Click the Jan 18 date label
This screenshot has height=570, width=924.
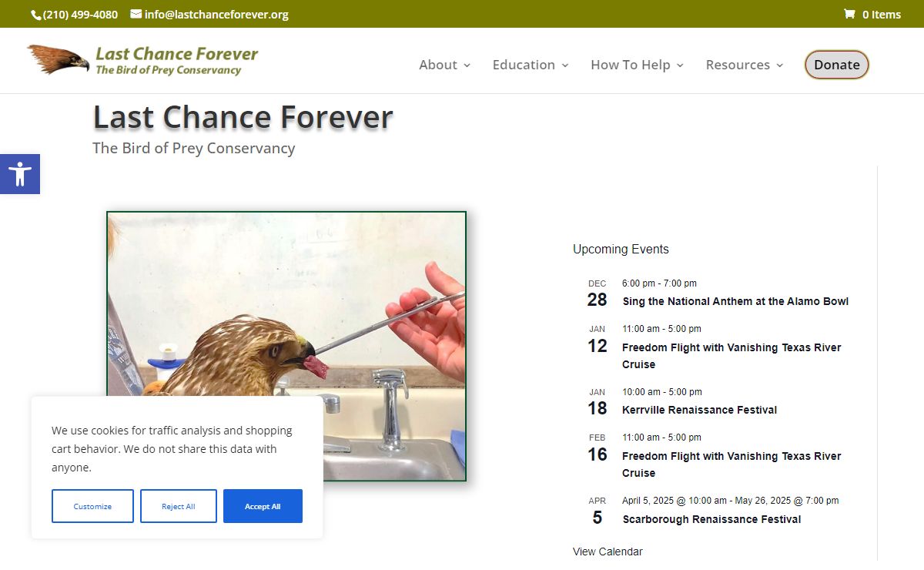[597, 402]
